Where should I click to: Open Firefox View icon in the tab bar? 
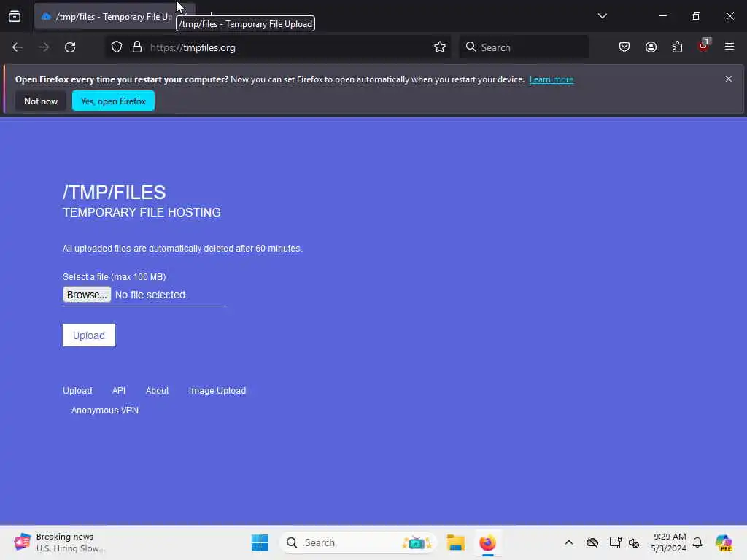click(x=15, y=16)
